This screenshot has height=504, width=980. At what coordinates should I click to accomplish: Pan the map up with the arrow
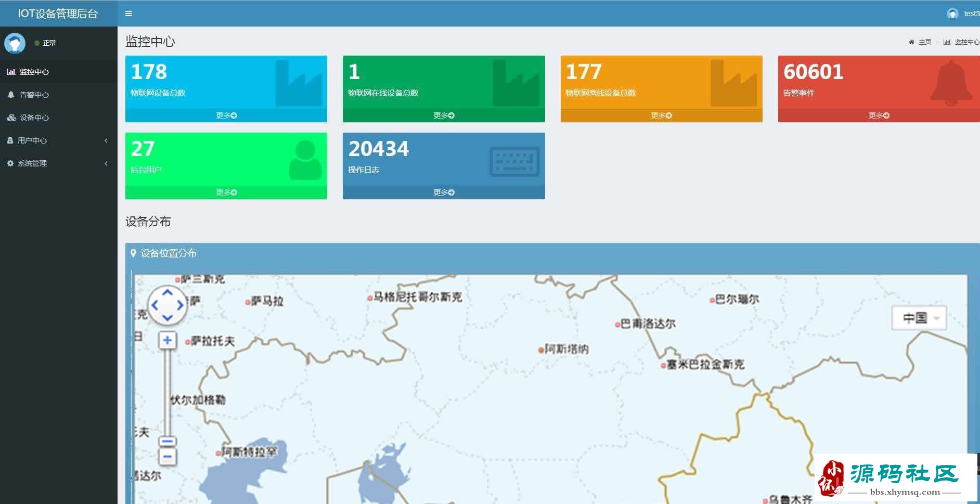(167, 292)
